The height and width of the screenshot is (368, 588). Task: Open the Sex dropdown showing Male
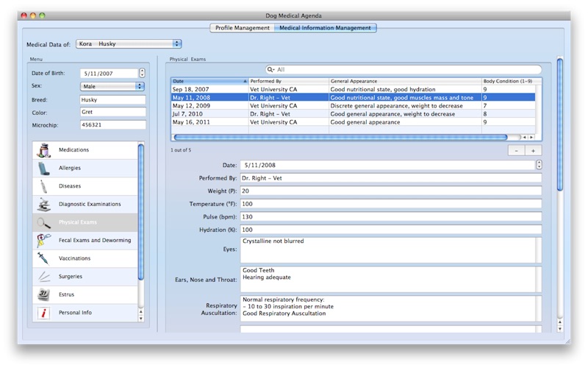(112, 86)
